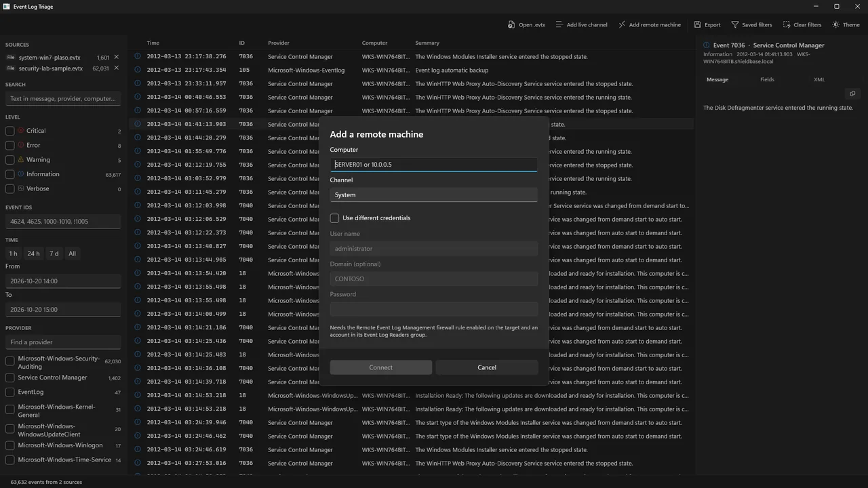Click the Critical level icon
Screen dimensions: 868x488
pyautogui.click(x=21, y=131)
